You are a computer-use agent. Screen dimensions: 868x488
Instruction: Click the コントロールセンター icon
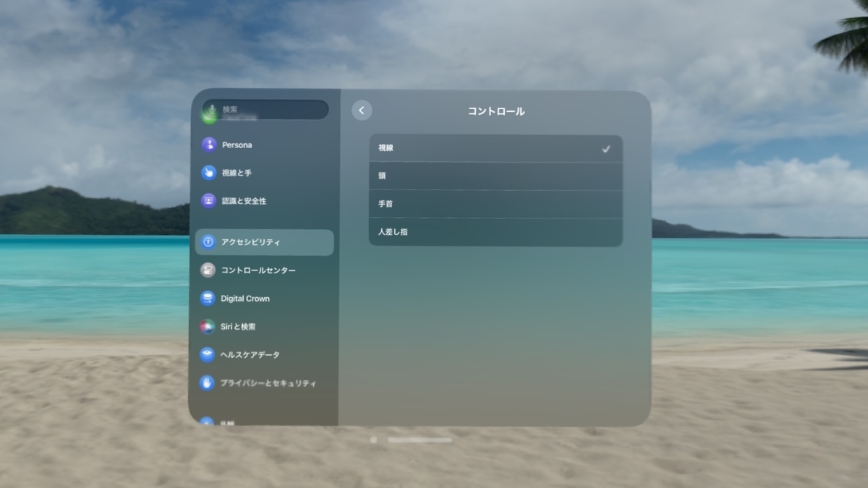click(x=208, y=270)
